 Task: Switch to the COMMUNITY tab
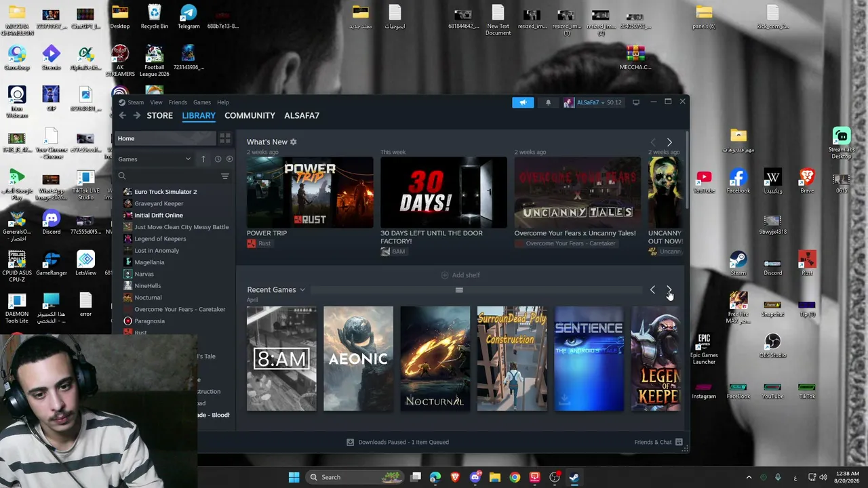pos(250,115)
